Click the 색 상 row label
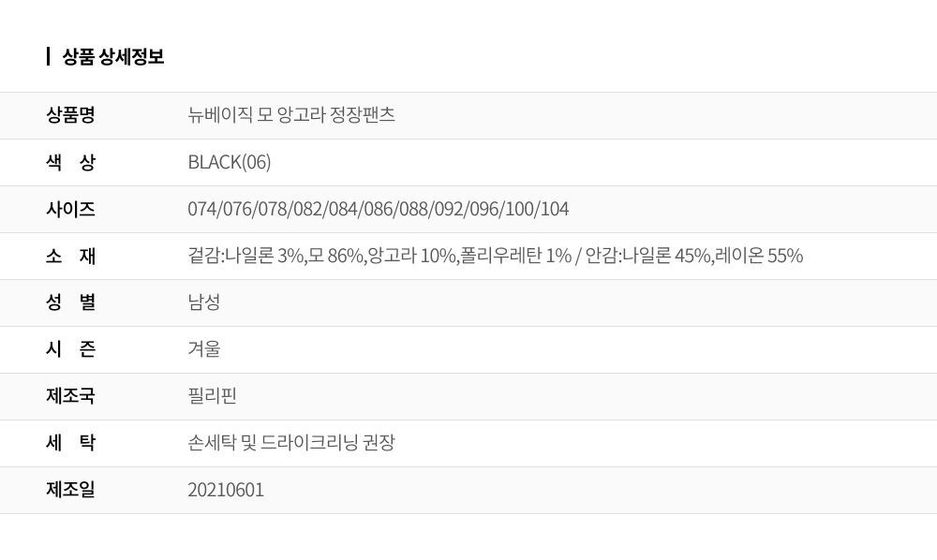937x560 pixels. (x=70, y=162)
